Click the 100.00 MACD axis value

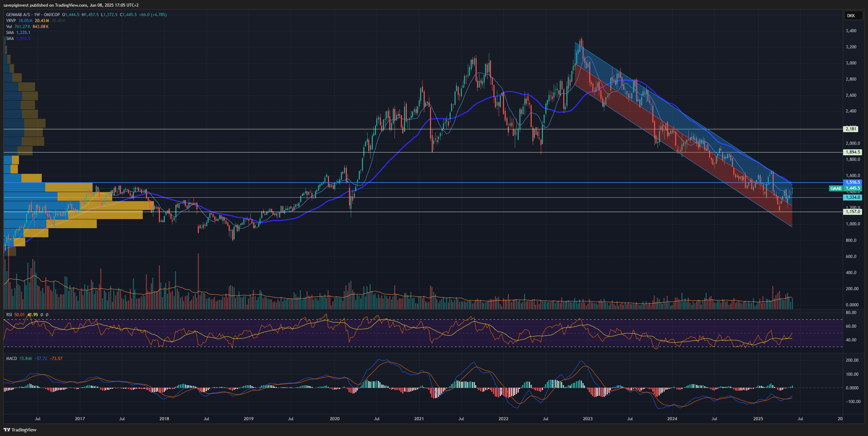point(852,374)
